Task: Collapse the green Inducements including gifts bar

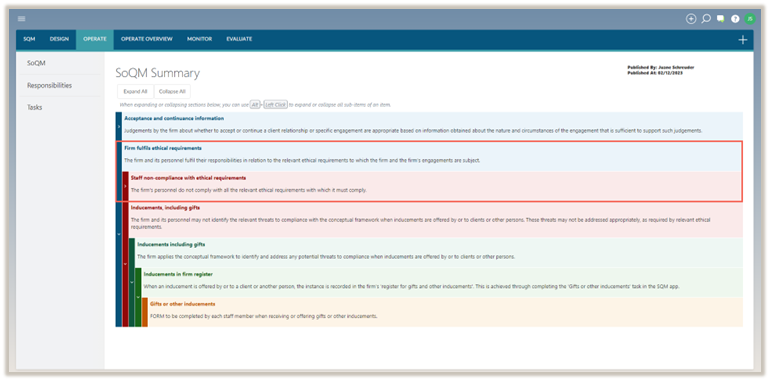Action: (x=132, y=282)
